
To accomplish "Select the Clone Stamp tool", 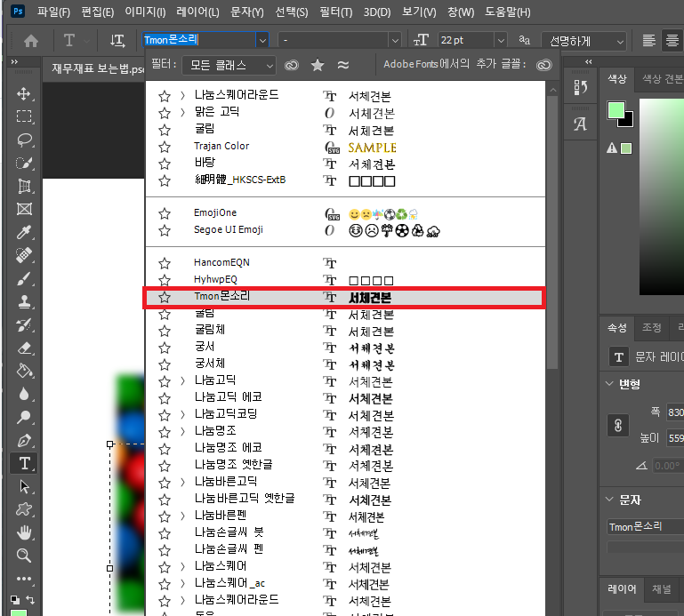I will pyautogui.click(x=24, y=301).
